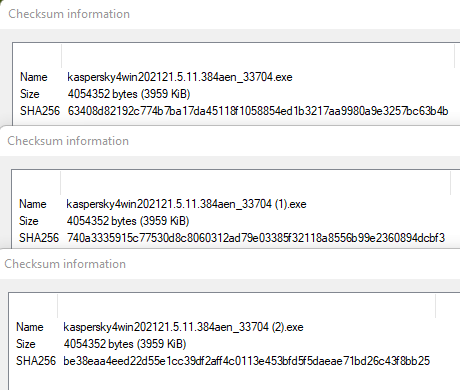Click the bottom Checksum information title bar
Screen dimensions: 460x390
(x=230, y=264)
